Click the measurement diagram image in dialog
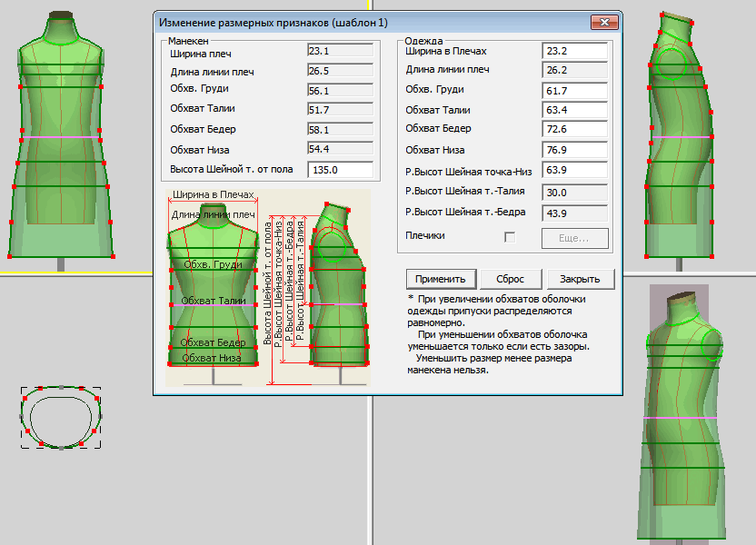The width and height of the screenshot is (756, 545). click(x=268, y=287)
